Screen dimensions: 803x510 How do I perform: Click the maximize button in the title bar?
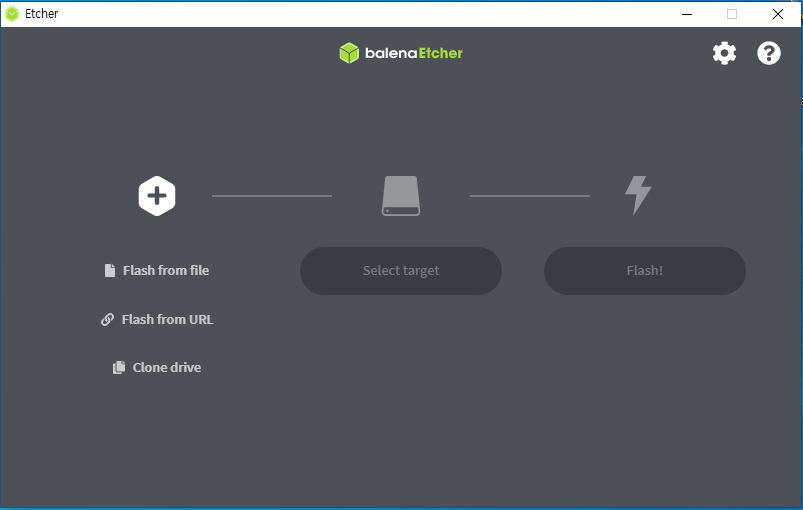pyautogui.click(x=732, y=14)
